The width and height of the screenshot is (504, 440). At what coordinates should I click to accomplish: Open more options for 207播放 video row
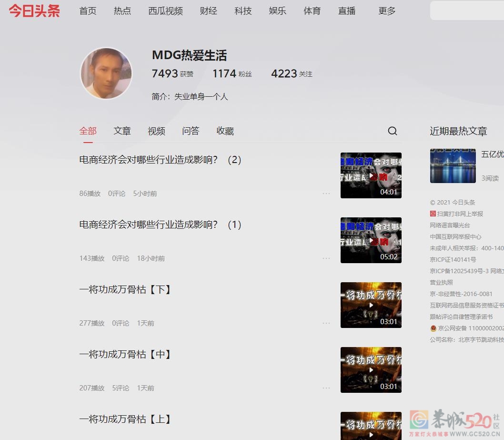coord(326,388)
